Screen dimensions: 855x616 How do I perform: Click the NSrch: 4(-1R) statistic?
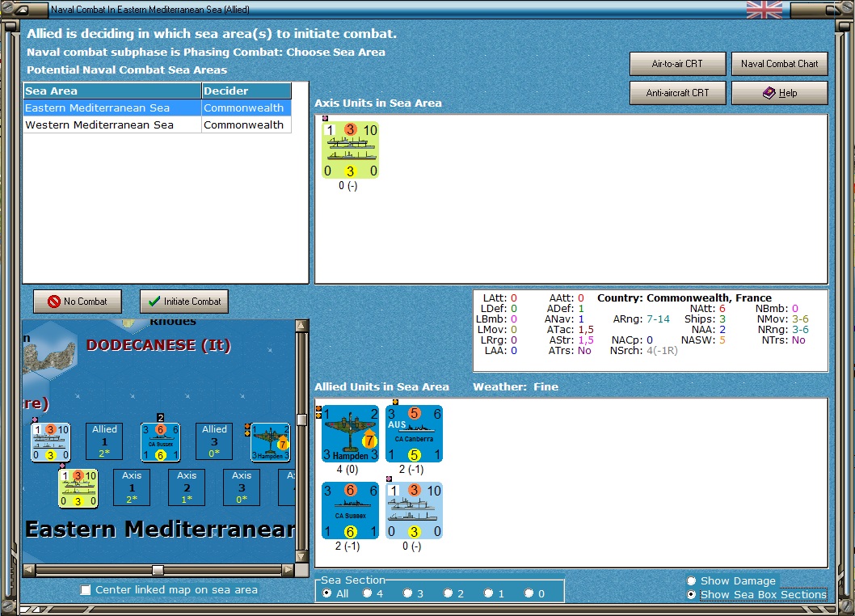(x=643, y=351)
